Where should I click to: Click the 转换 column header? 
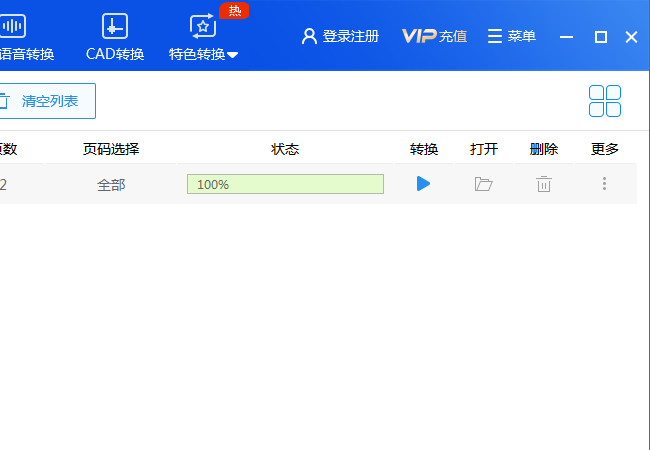(x=424, y=149)
